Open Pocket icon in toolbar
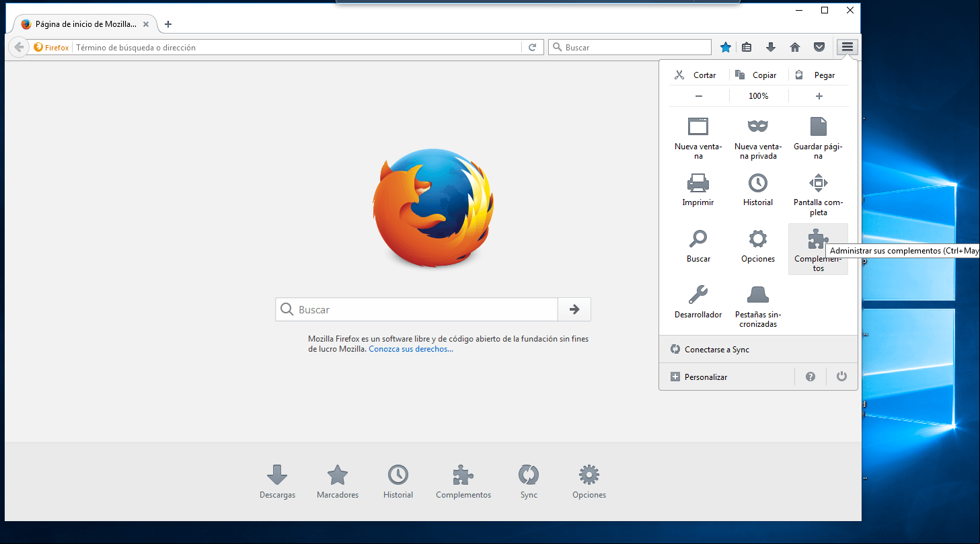The height and width of the screenshot is (544, 980). click(x=819, y=47)
